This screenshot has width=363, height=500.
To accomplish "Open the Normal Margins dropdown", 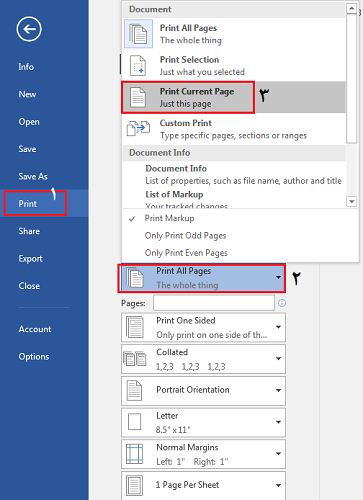I will click(203, 454).
